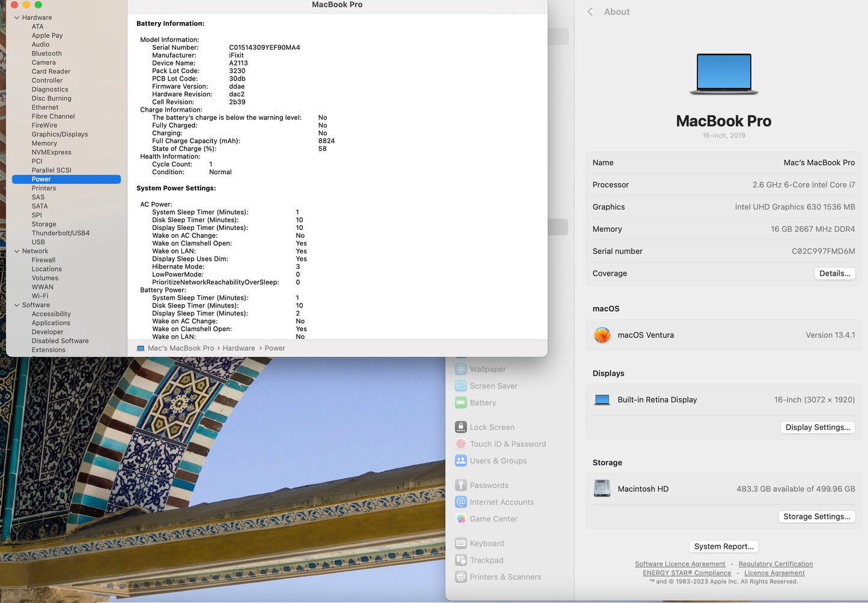868x603 pixels.
Task: Click the Macintosh HD drive icon
Action: click(602, 489)
